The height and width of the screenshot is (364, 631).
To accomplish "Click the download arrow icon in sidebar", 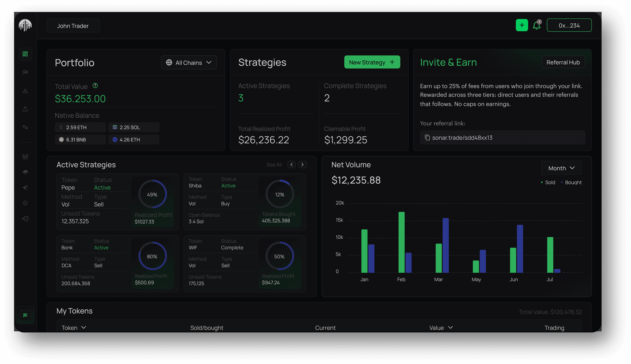I will [x=25, y=91].
